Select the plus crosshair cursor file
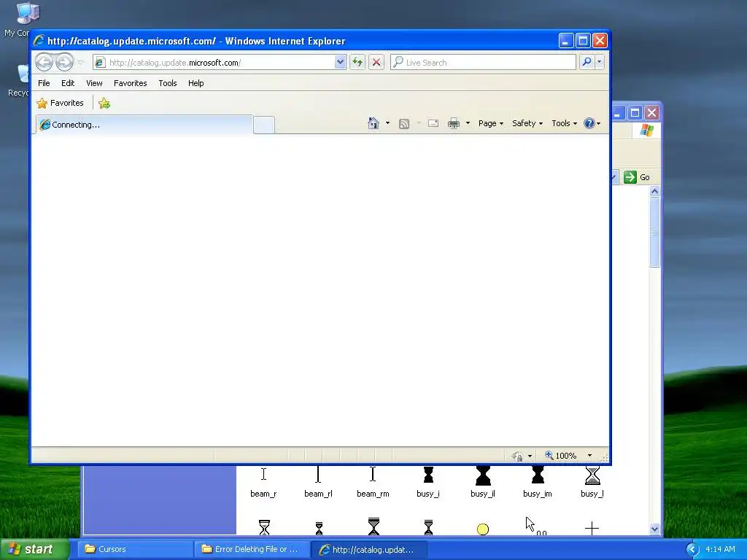 tap(592, 528)
